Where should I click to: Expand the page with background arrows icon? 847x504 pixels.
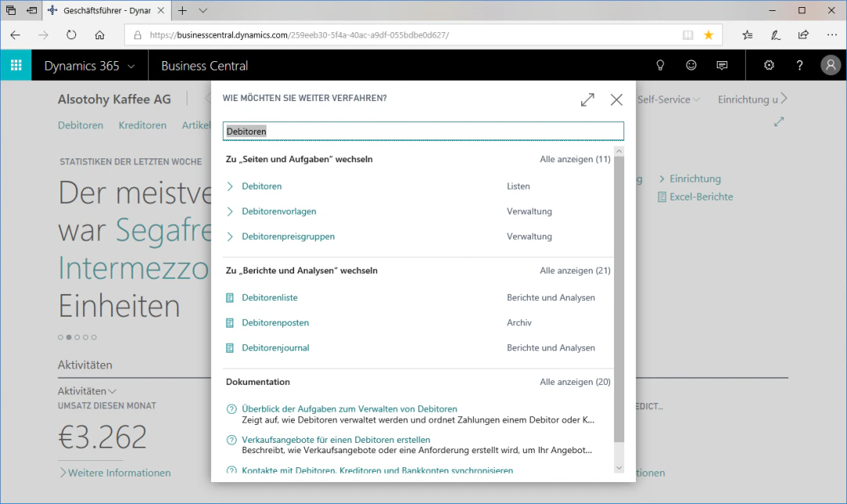point(779,122)
